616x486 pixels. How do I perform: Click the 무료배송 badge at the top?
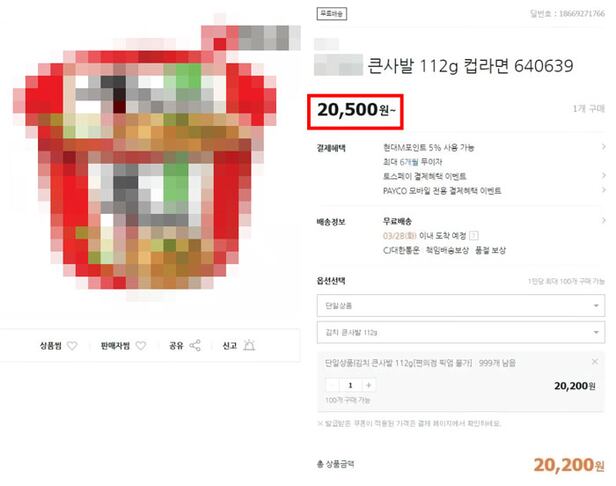(x=332, y=14)
